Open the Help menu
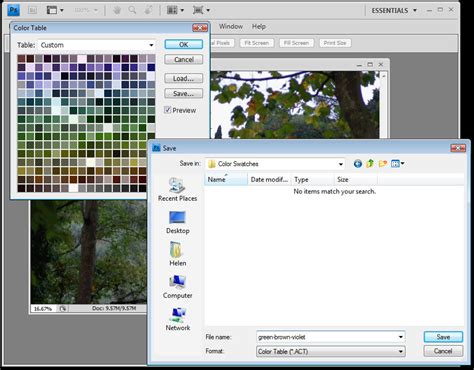The height and width of the screenshot is (370, 474). click(259, 26)
